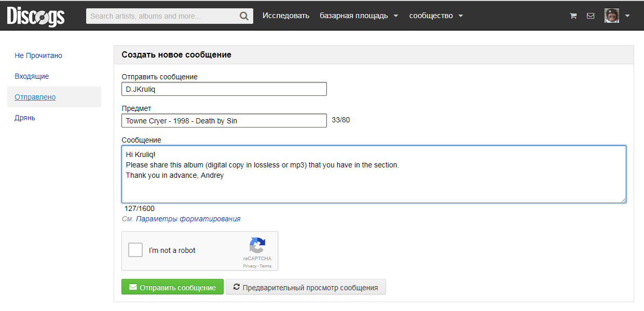This screenshot has height=311, width=644.
Task: Open reCAPTCHA Terms link
Action: pos(266,266)
